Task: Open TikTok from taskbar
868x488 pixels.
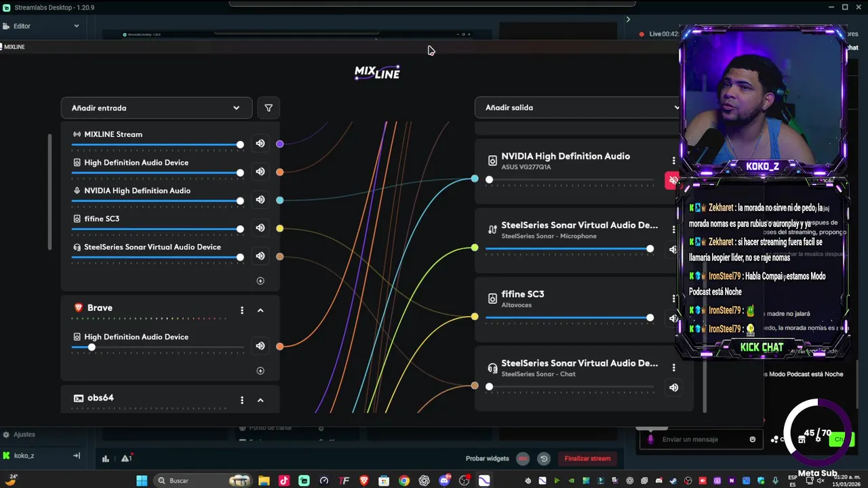Action: 283,481
